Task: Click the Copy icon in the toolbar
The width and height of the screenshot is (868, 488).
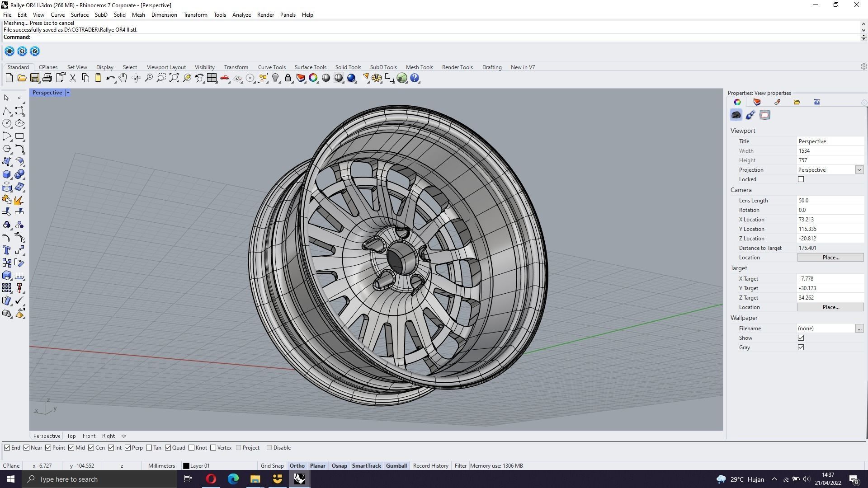Action: (x=85, y=78)
